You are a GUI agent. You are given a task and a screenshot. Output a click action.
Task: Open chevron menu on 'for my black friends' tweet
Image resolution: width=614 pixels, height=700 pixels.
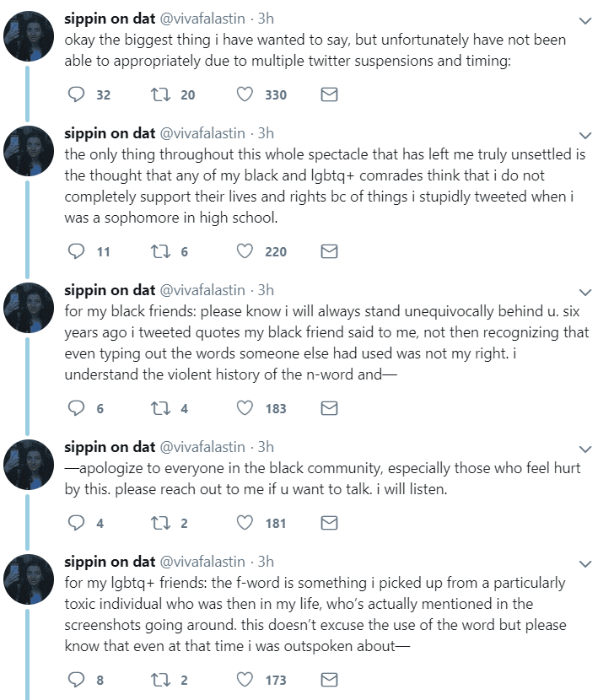[x=585, y=293]
